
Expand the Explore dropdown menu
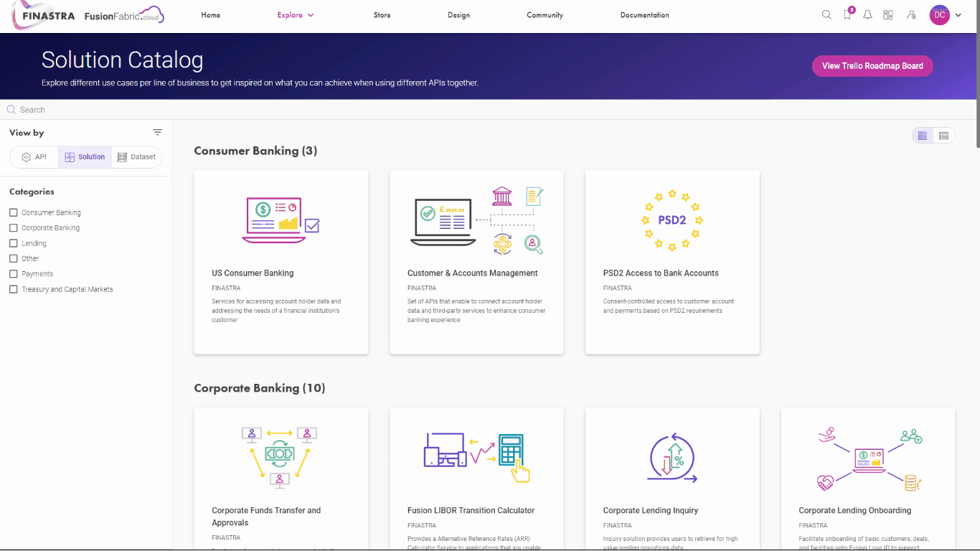coord(296,15)
